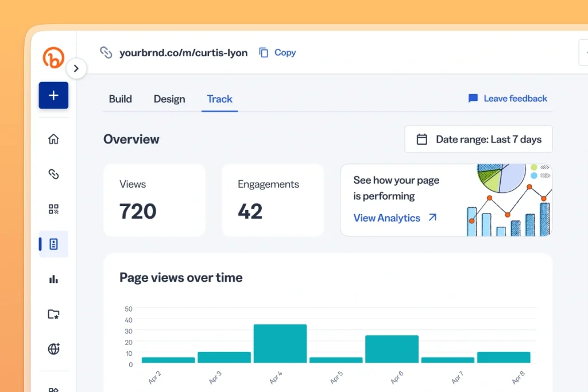Open QR Codes in the sidebar
Viewport: 588px width, 392px height.
coord(53,209)
